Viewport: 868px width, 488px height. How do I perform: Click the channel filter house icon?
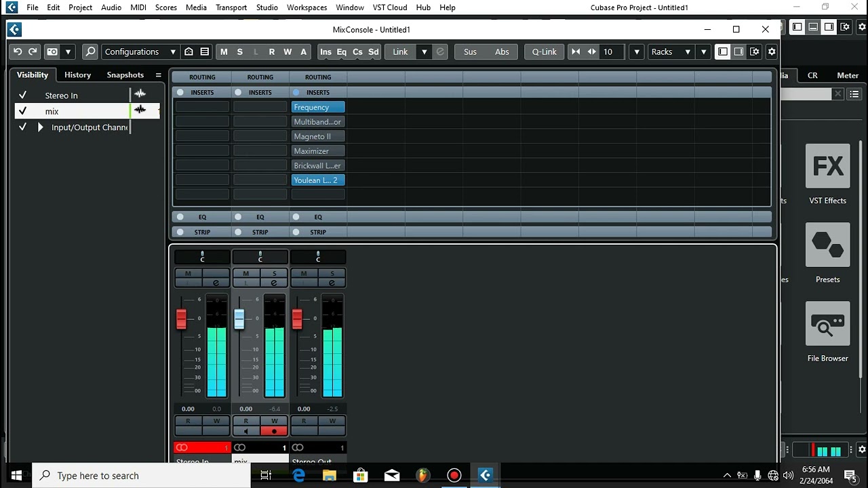pos(189,52)
